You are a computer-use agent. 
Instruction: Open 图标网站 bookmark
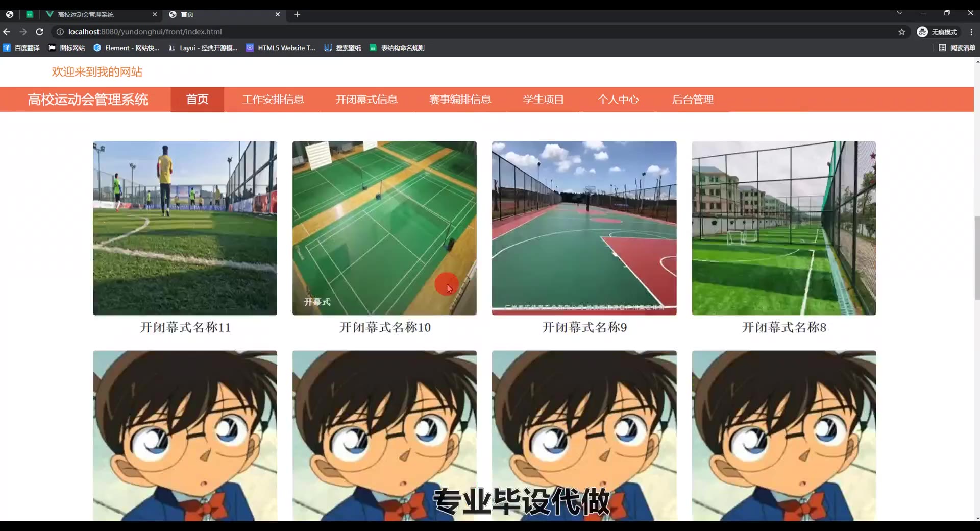click(67, 47)
